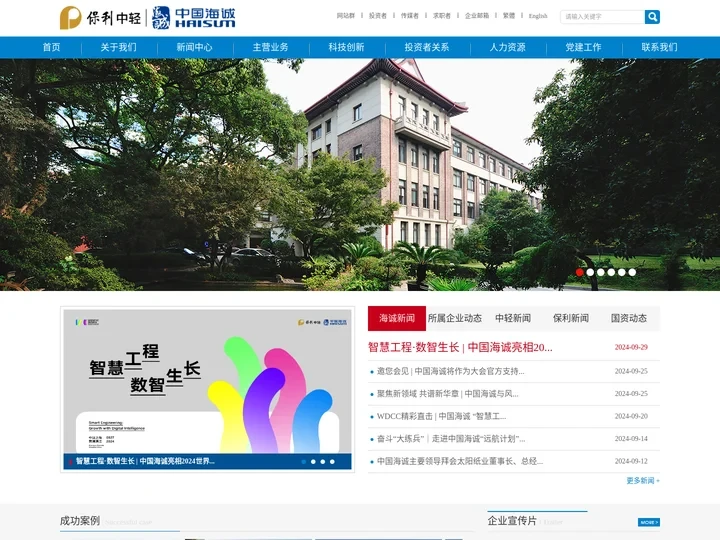Open the 企业邮箱 link

point(477,16)
